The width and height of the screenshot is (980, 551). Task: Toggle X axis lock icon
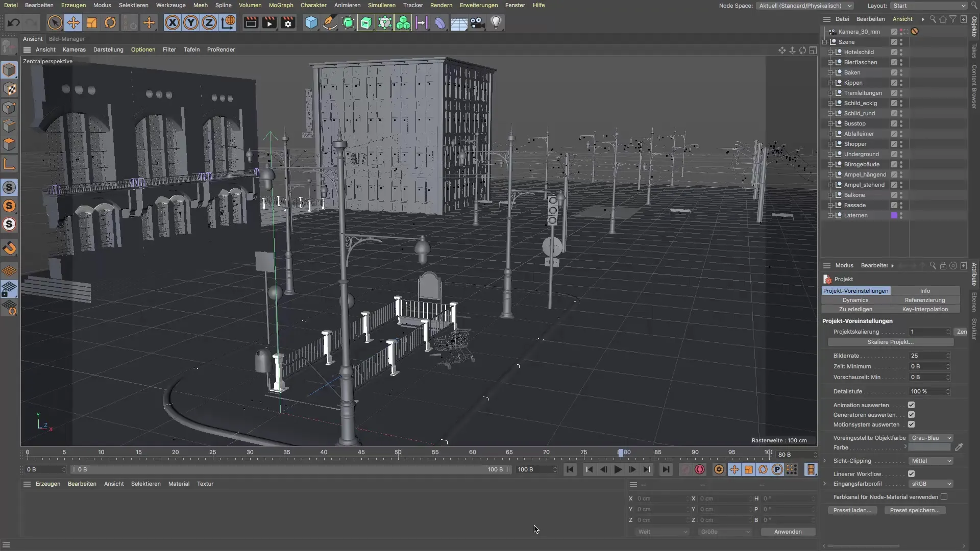pyautogui.click(x=173, y=22)
